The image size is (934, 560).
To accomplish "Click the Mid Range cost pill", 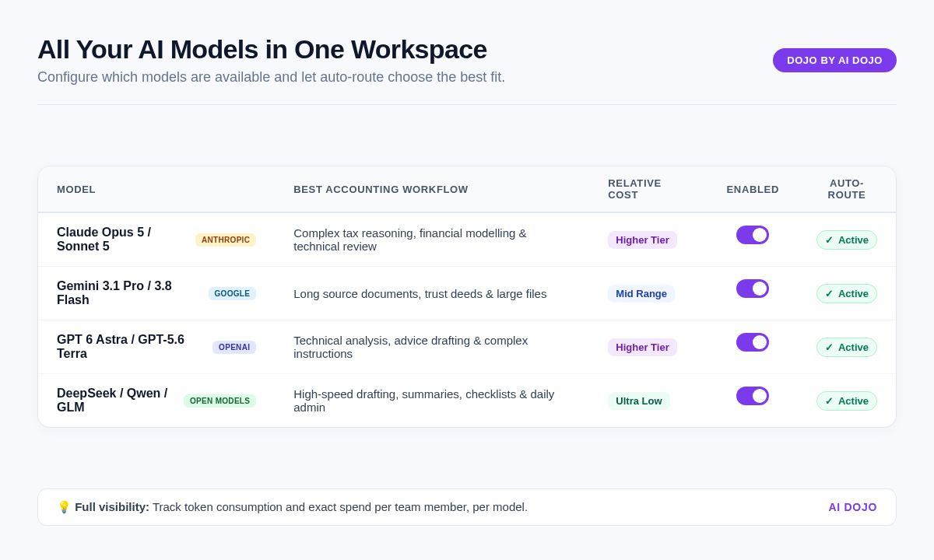I will tap(641, 293).
